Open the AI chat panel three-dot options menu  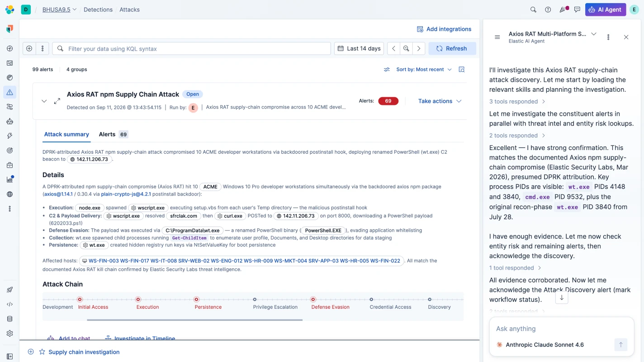(608, 37)
